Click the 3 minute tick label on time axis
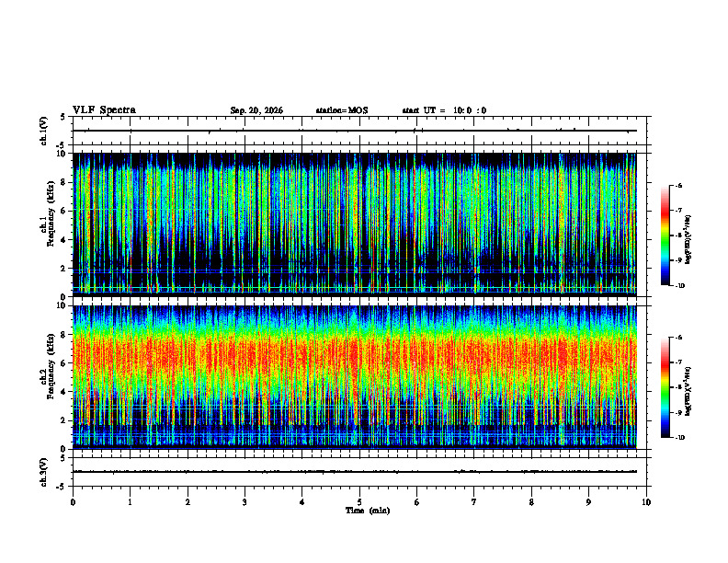The height and width of the screenshot is (563, 728). click(x=245, y=502)
